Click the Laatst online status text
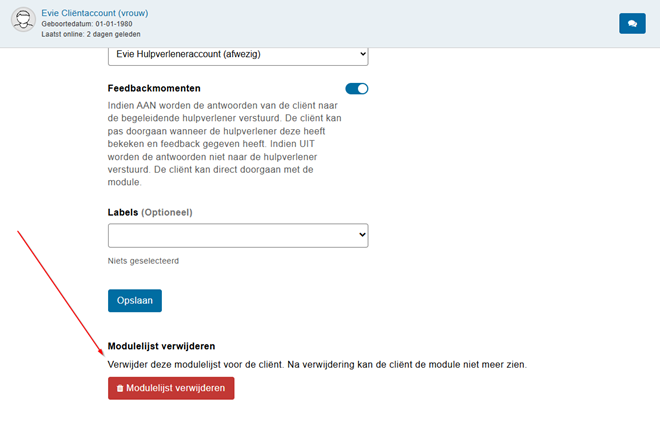The width and height of the screenshot is (660, 426). (91, 34)
